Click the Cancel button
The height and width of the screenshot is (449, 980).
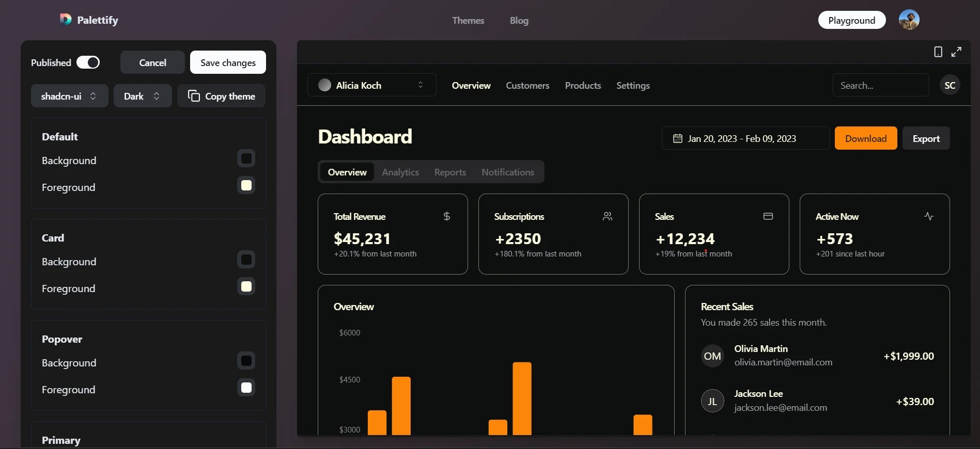(152, 62)
